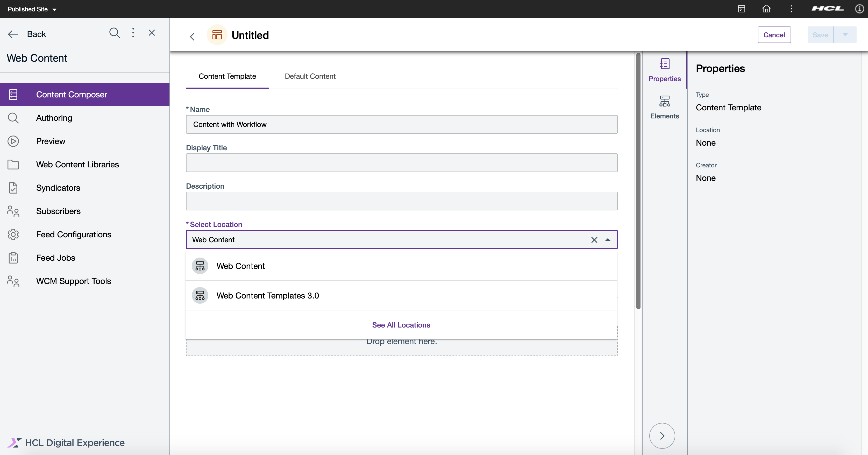Click the Display Title field
The height and width of the screenshot is (455, 868).
(402, 163)
